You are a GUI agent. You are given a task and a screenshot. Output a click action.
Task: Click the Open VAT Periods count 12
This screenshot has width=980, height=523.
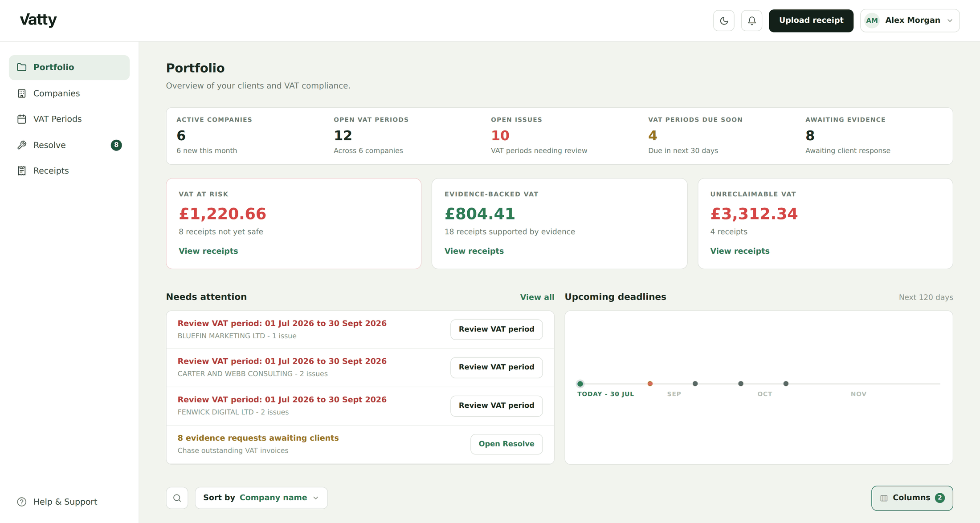343,135
